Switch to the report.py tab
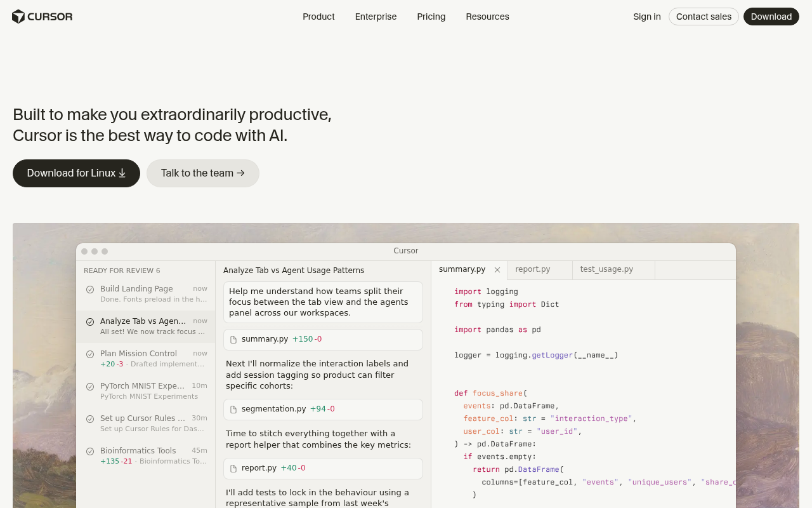Viewport: 812px width, 508px height. click(x=534, y=269)
